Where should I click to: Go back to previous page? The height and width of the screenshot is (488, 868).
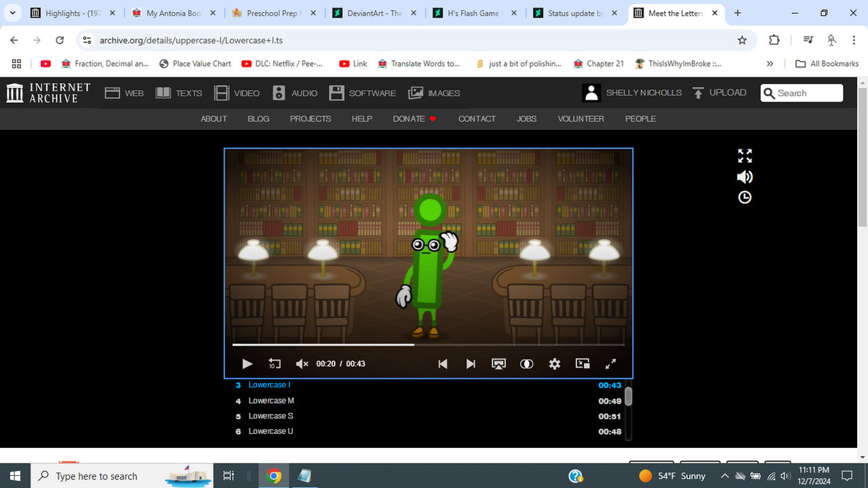[x=14, y=40]
